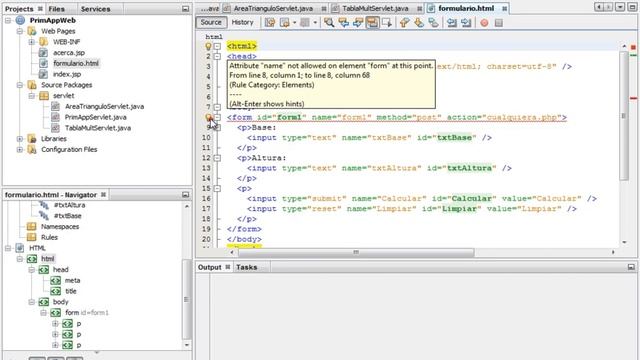Switch to AreaTrianguloServlet.java editor tab

pos(273,8)
